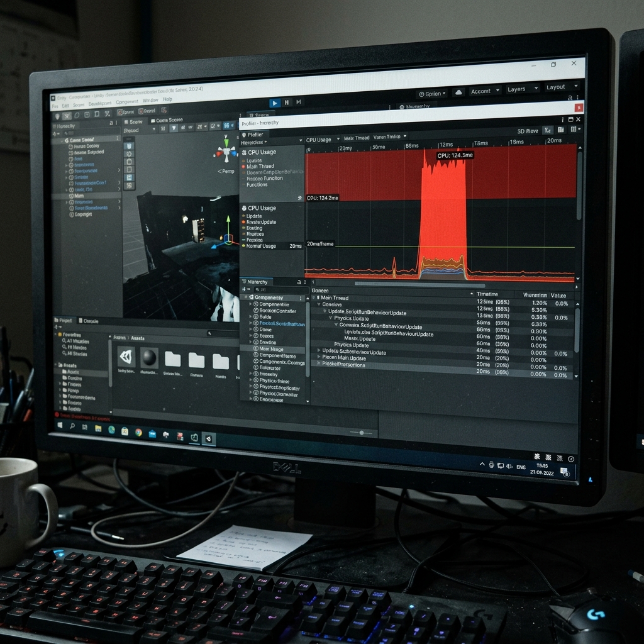Expand the Fenmatate Con1 hierarchy item arrow
644x644 pixels.
119,182
